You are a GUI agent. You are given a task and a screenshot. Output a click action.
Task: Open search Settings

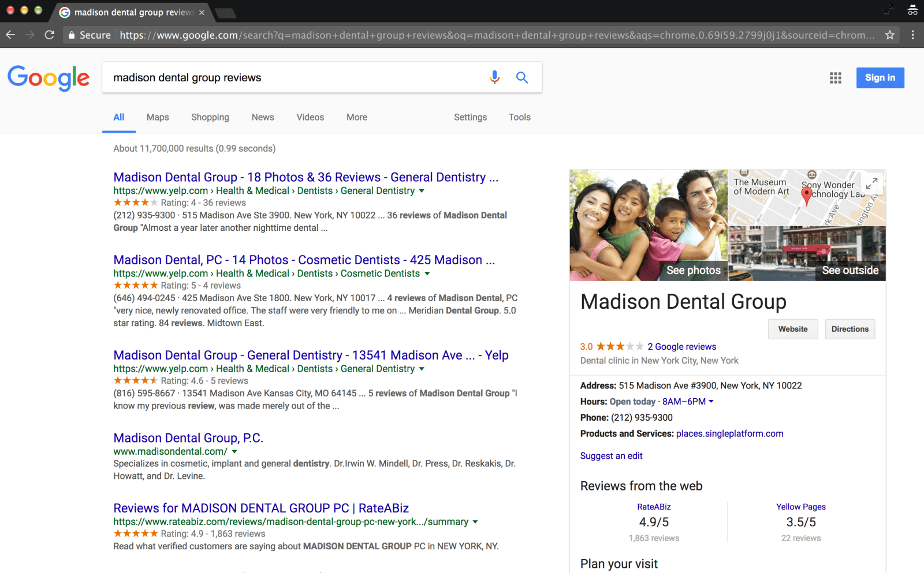click(470, 117)
